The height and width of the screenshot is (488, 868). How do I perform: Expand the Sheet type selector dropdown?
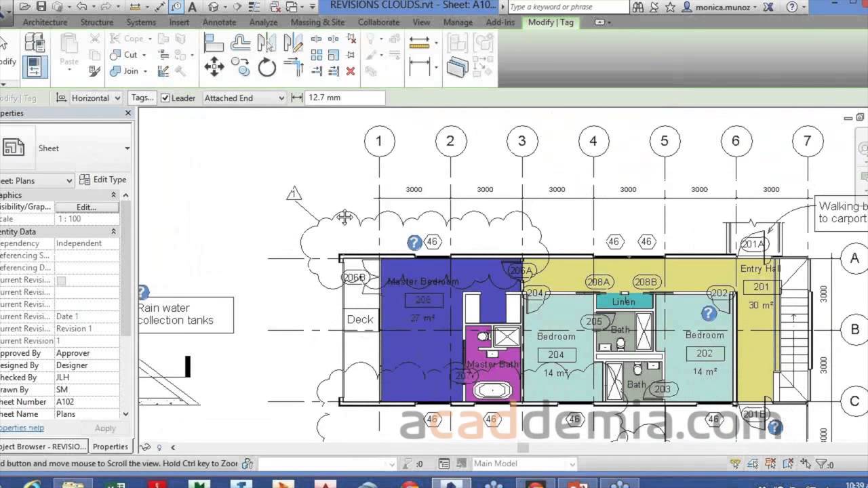[x=127, y=148]
